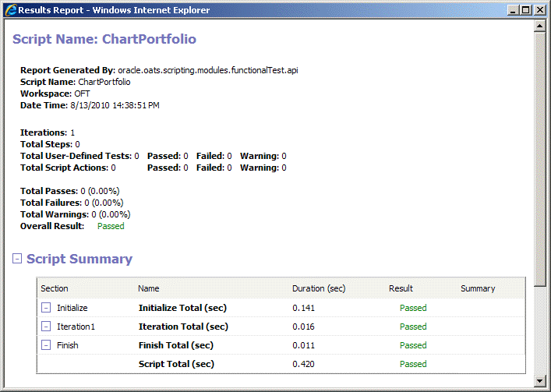Screen dimensions: 551x392
Task: Click the Total Passes: 0 (0.00%) line
Action: click(70, 191)
